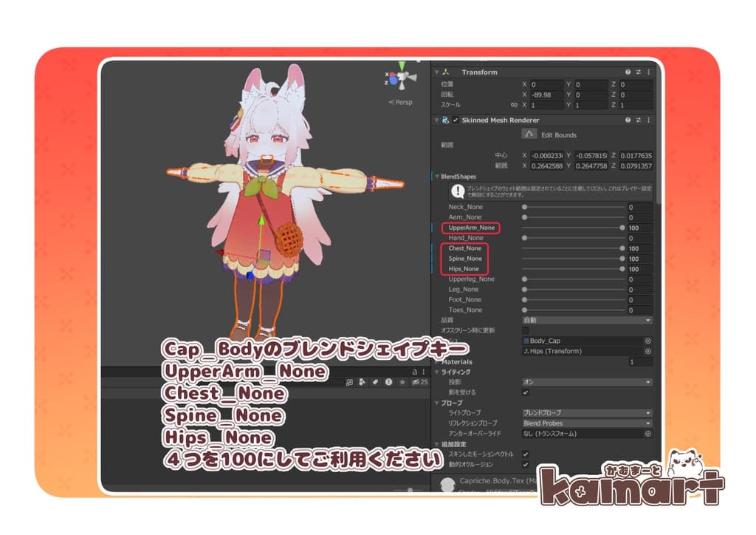The image size is (756, 535).
Task: Open the 投影 dropdown set to オン
Action: coord(586,382)
